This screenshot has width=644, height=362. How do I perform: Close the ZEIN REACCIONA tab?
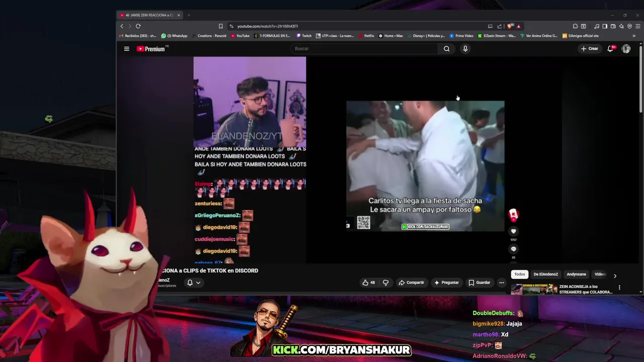tap(178, 15)
